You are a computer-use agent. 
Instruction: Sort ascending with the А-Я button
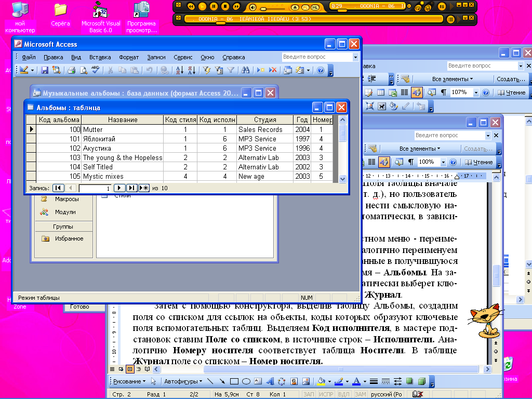(x=179, y=70)
